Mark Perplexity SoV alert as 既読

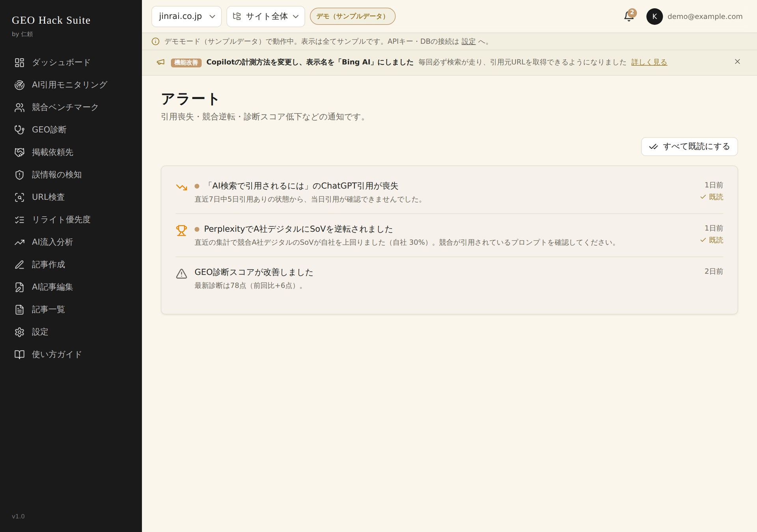click(712, 240)
